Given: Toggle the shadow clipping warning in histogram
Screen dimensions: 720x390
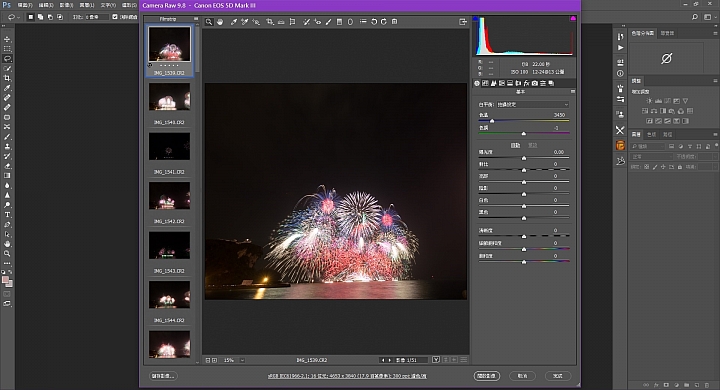Looking at the screenshot, I should coord(476,18).
